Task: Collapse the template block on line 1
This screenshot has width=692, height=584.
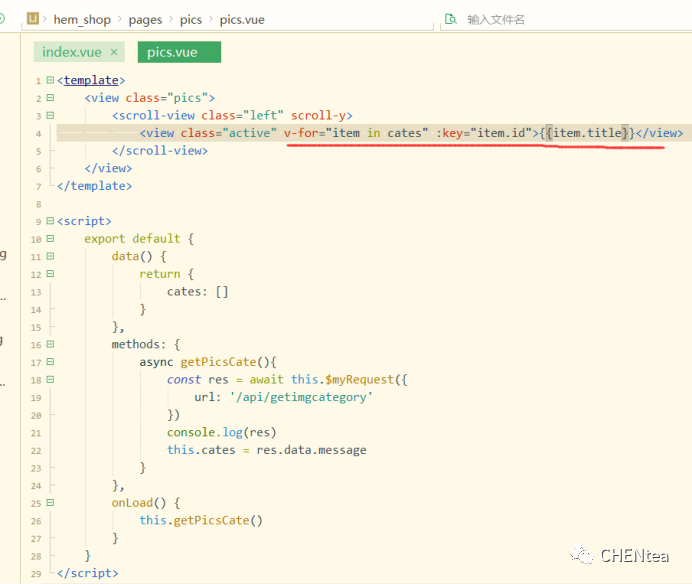Action: click(50, 81)
